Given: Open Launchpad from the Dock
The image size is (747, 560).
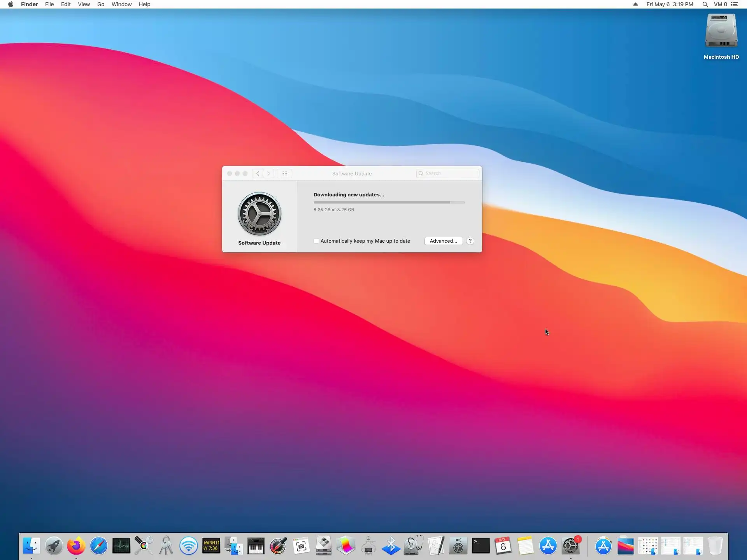Looking at the screenshot, I should (x=54, y=546).
